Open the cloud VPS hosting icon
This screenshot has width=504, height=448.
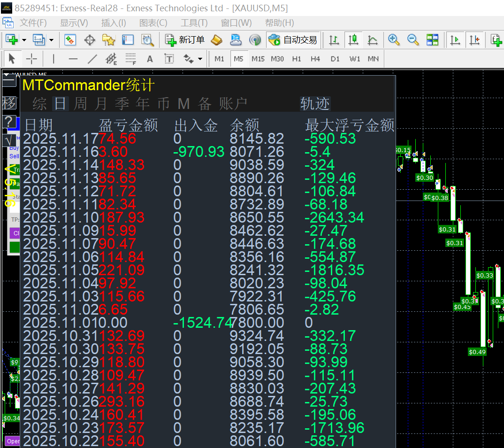tap(236, 40)
